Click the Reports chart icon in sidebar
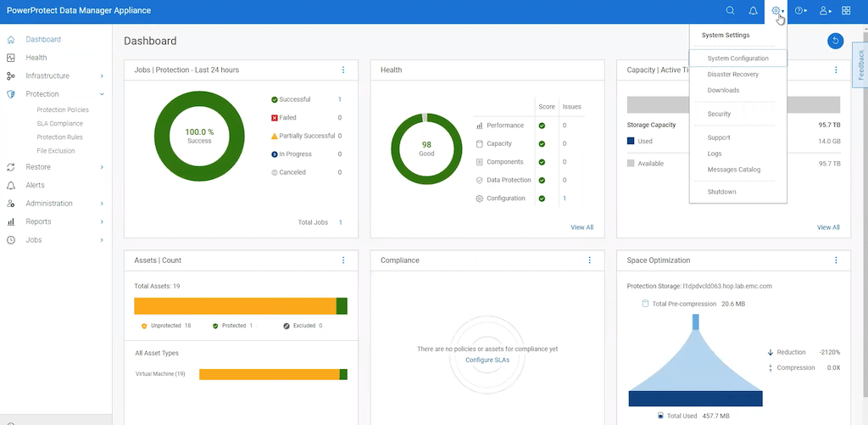The height and width of the screenshot is (425, 868). click(x=10, y=221)
